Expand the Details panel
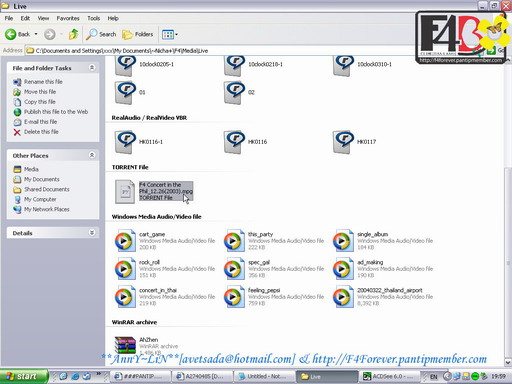This screenshot has width=512, height=384. click(92, 233)
